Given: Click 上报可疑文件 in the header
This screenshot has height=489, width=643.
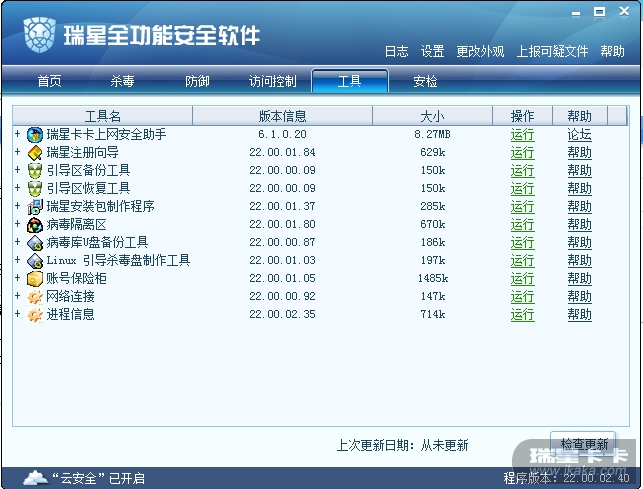Looking at the screenshot, I should [552, 51].
